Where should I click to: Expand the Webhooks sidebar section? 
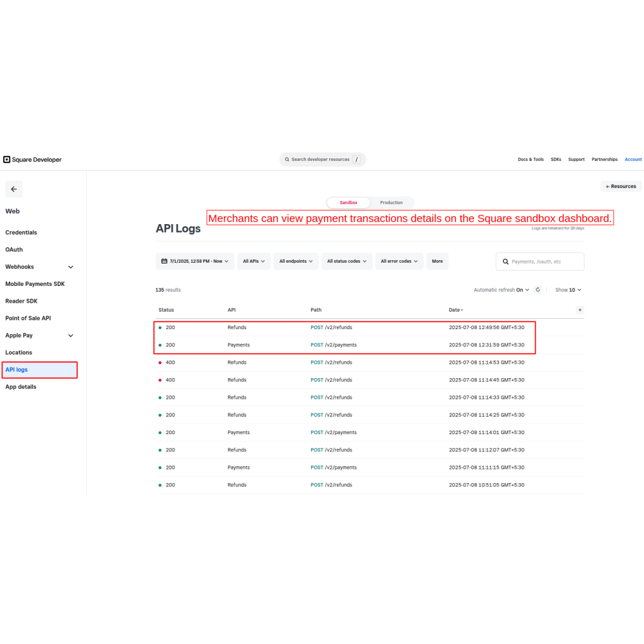(x=71, y=267)
